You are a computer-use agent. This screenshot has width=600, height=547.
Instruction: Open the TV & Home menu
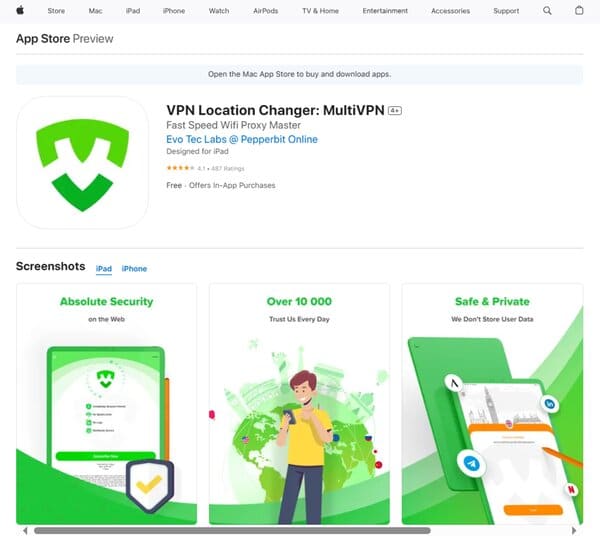point(320,11)
